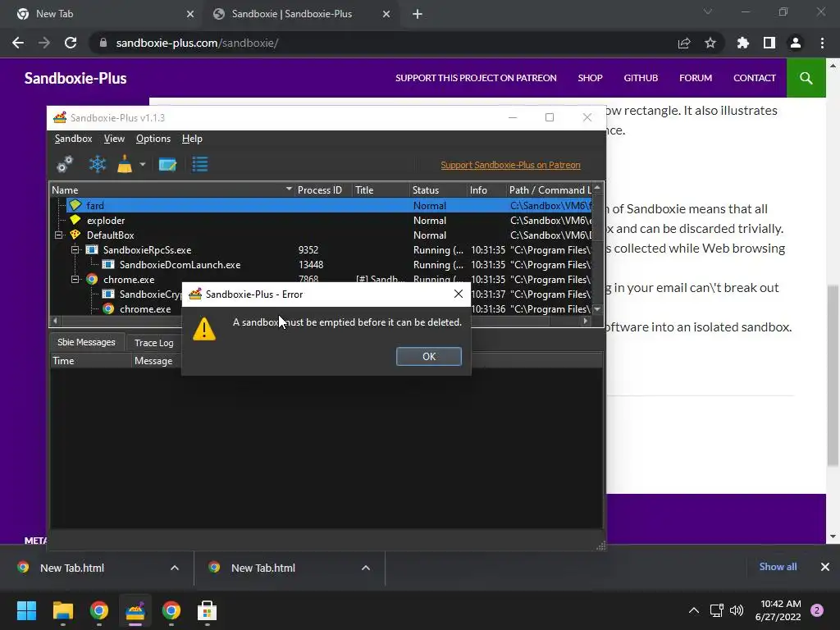
Task: Expand the second New Tab.html download chevron
Action: click(x=366, y=568)
